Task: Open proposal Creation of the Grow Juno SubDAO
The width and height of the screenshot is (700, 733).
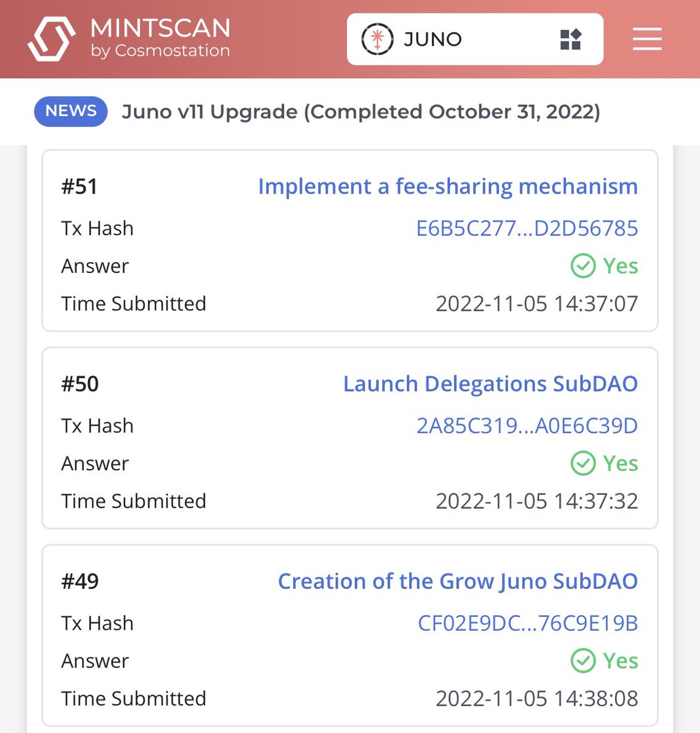Action: tap(458, 581)
